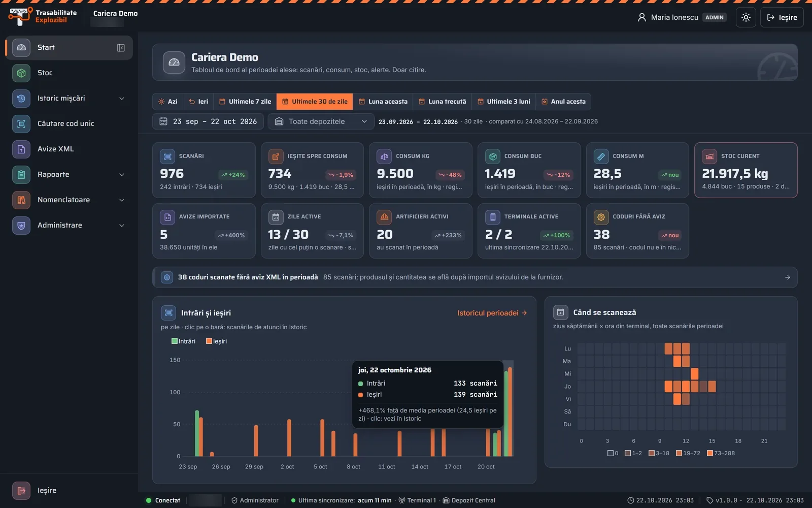Select the Azi period tab
Viewport: 812px width, 508px height.
tap(168, 102)
